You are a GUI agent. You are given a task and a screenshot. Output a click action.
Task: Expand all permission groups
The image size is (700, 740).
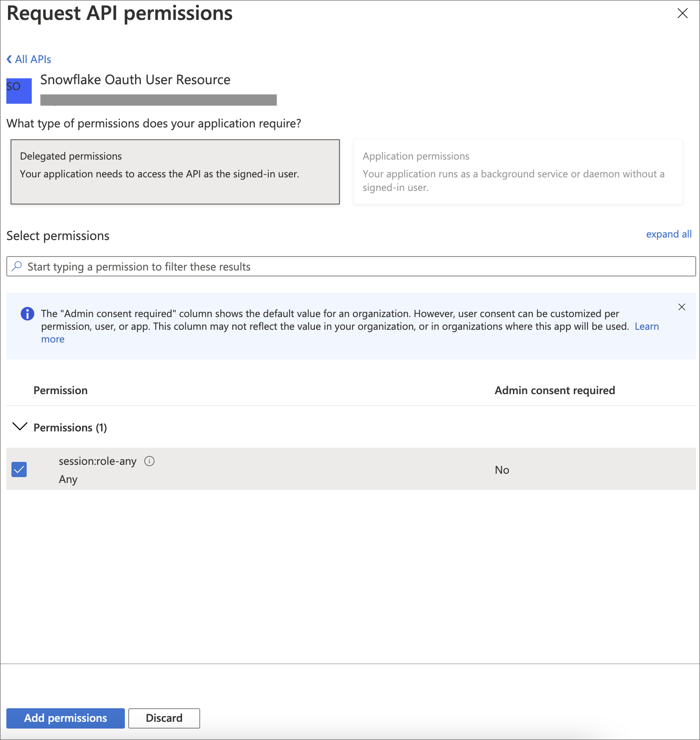pyautogui.click(x=669, y=234)
